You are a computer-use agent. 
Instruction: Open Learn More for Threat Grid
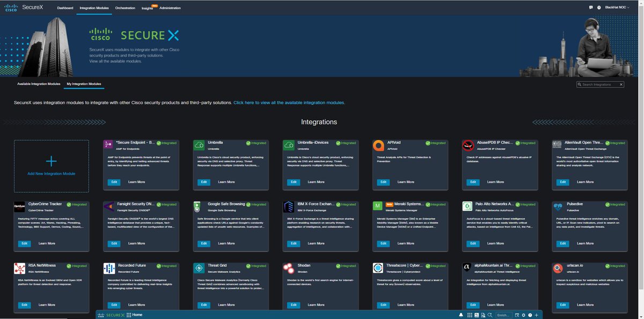click(x=226, y=305)
